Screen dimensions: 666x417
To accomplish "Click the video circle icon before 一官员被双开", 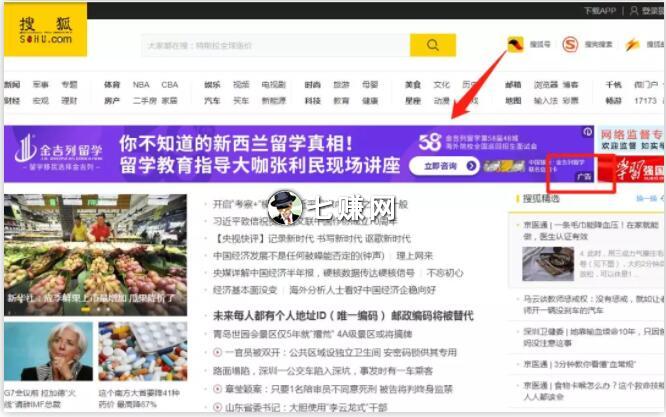I will click(217, 352).
